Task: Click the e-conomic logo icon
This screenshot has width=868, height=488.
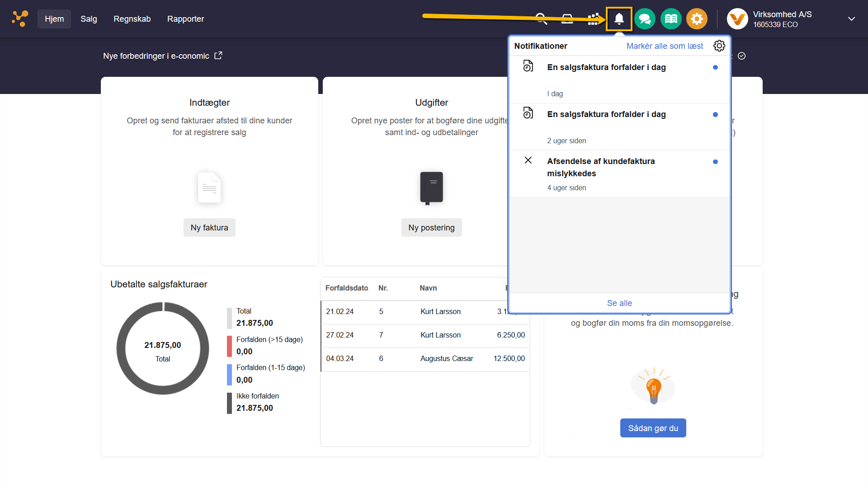Action: 20,19
